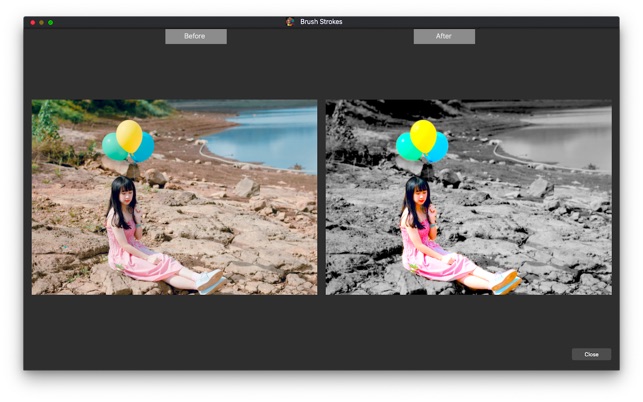The width and height of the screenshot is (643, 402).
Task: Click the After label button
Action: pos(444,37)
